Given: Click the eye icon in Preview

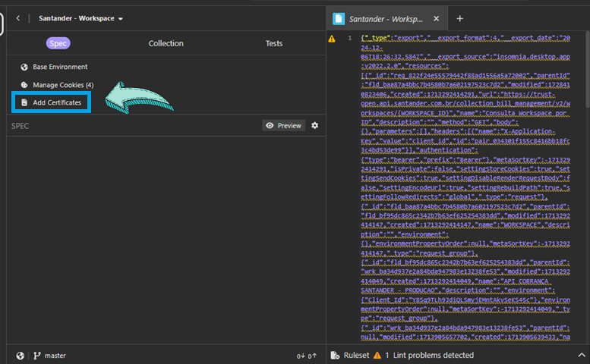Looking at the screenshot, I should tap(270, 125).
